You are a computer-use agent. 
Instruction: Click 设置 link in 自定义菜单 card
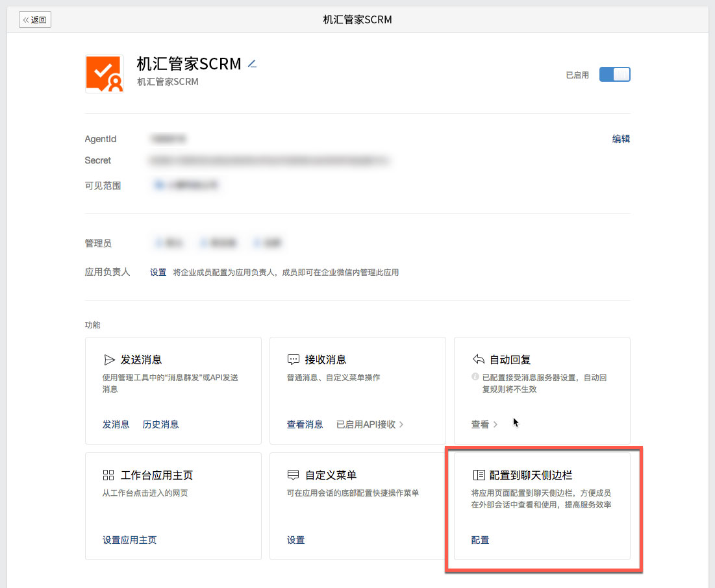(x=295, y=540)
